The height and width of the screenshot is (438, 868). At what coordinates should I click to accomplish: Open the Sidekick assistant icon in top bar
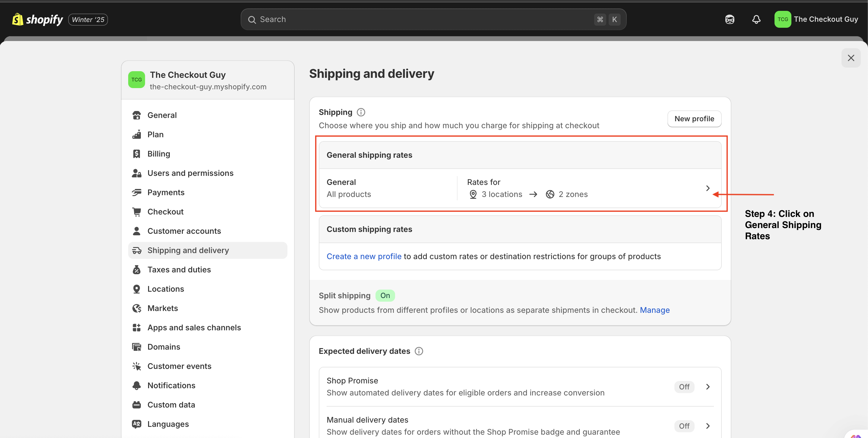tap(730, 20)
